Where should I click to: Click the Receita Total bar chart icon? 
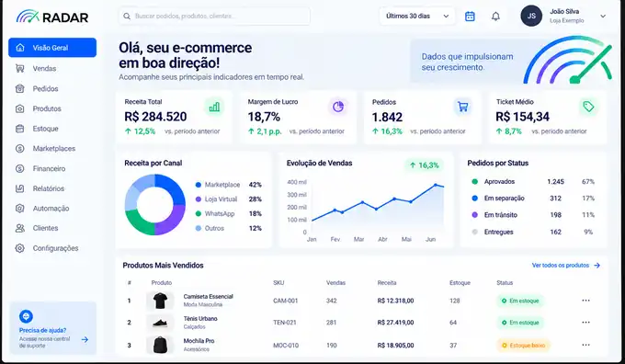(x=214, y=107)
